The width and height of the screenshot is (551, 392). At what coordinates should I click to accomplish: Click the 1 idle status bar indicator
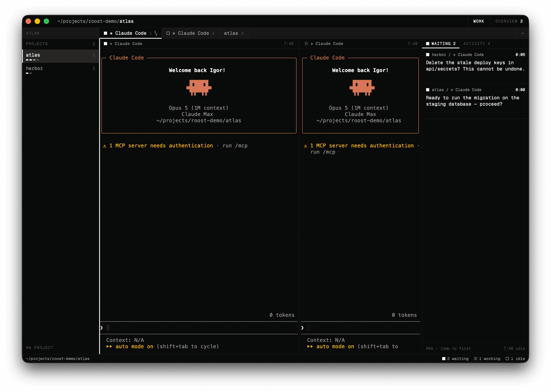[x=515, y=359]
